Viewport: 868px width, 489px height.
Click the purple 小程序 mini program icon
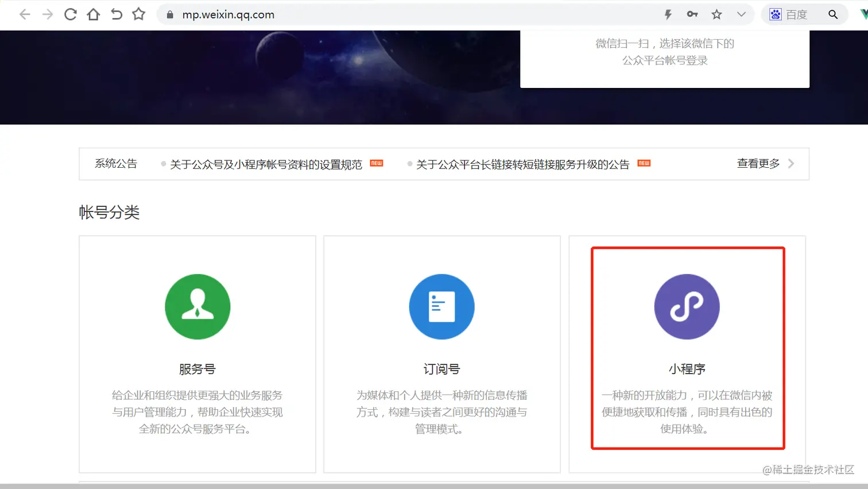coord(687,307)
